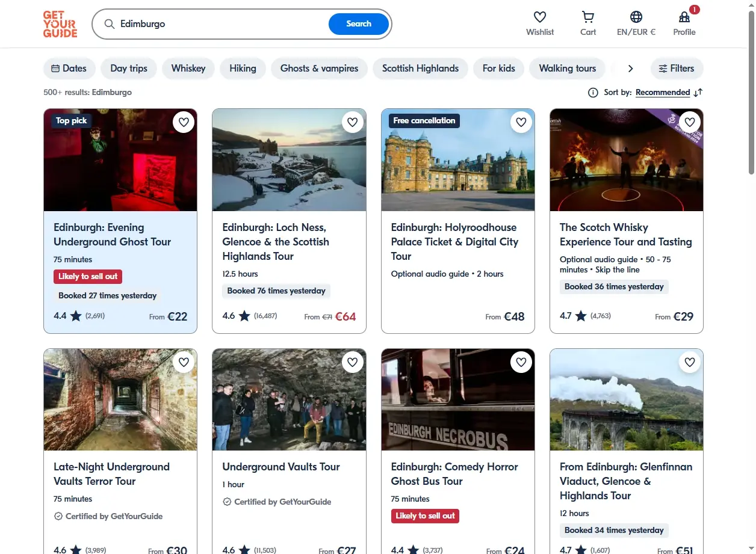Open the Profile icon with notification badge
The height and width of the screenshot is (554, 756).
click(x=684, y=17)
